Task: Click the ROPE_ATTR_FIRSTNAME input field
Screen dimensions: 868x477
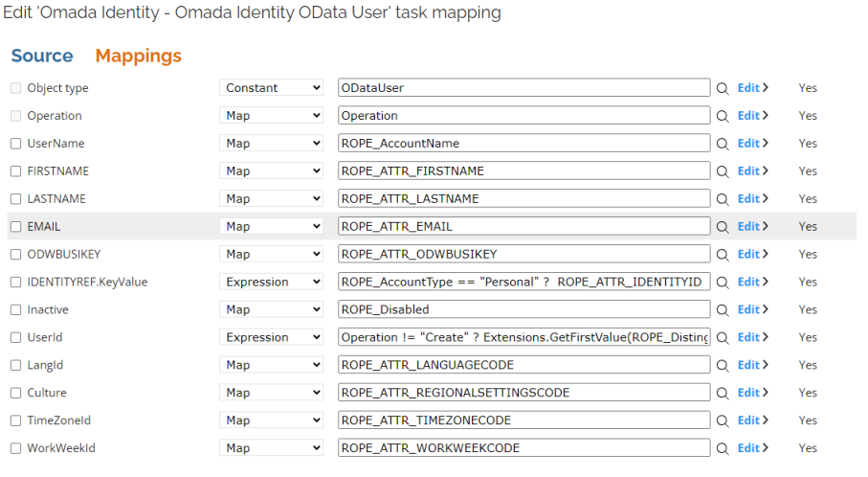Action: 523,170
